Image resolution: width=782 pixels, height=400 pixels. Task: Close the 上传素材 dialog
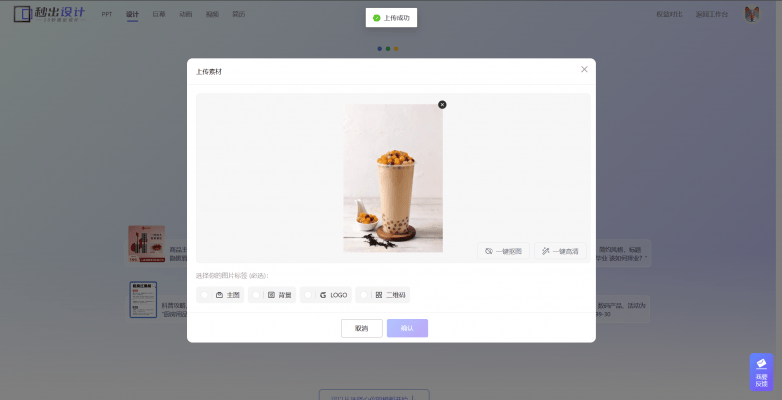585,69
